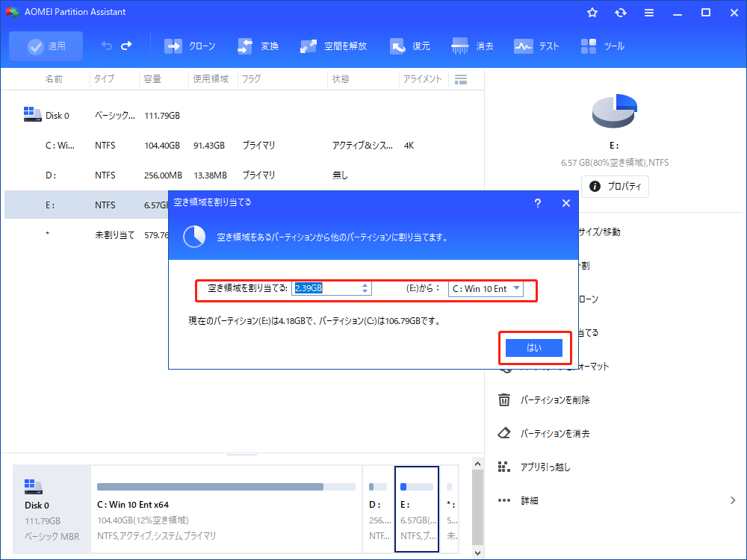
Task: Confirm with the はい button
Action: [x=533, y=348]
